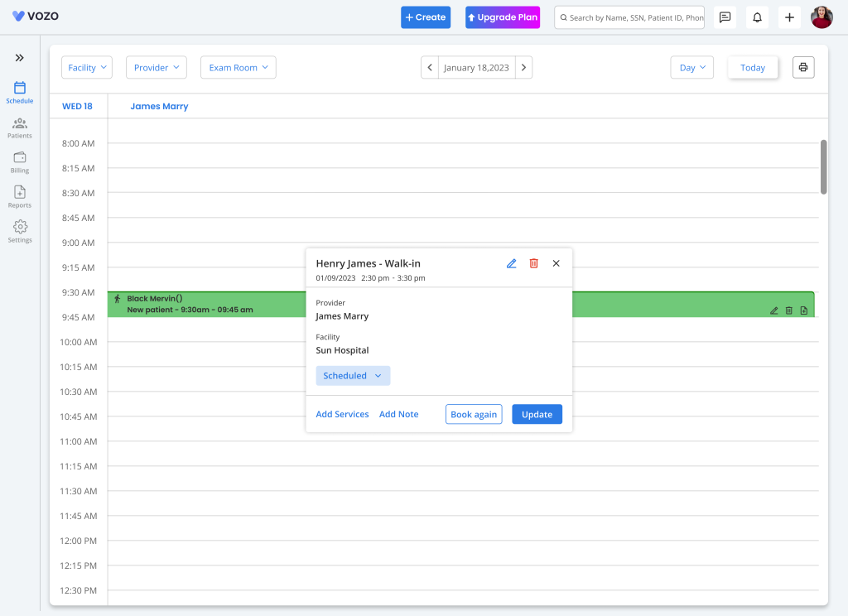Click the Create button
The width and height of the screenshot is (848, 616).
[426, 17]
